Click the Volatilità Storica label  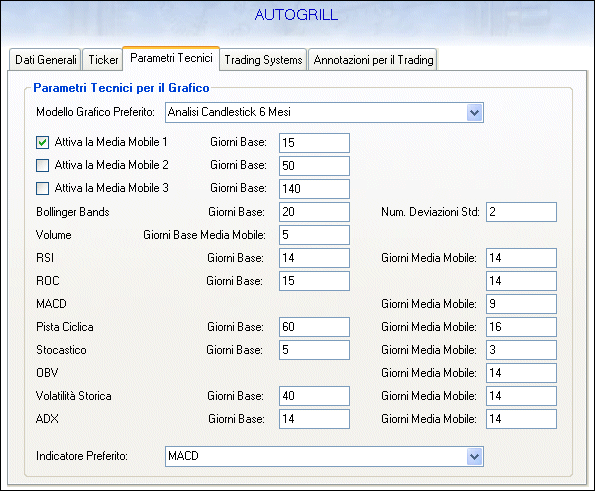pos(74,396)
